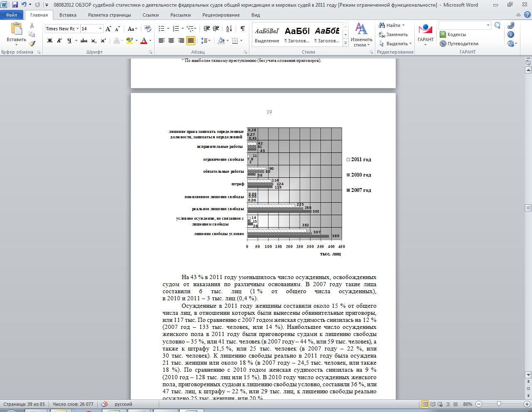Toggle Print Layout view button

425,404
